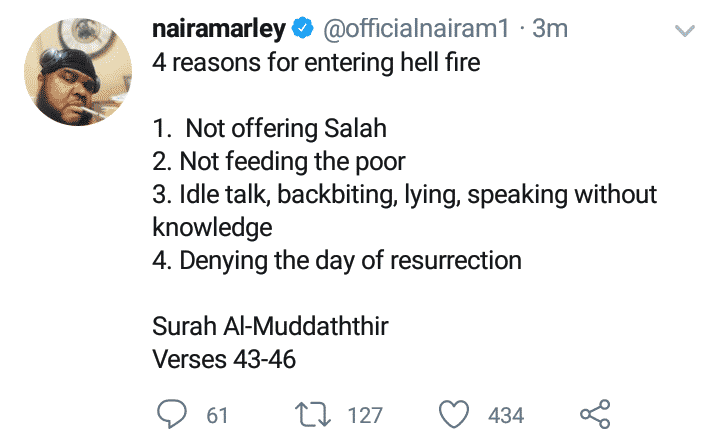
Task: Click the 127 retweets count
Action: (365, 414)
